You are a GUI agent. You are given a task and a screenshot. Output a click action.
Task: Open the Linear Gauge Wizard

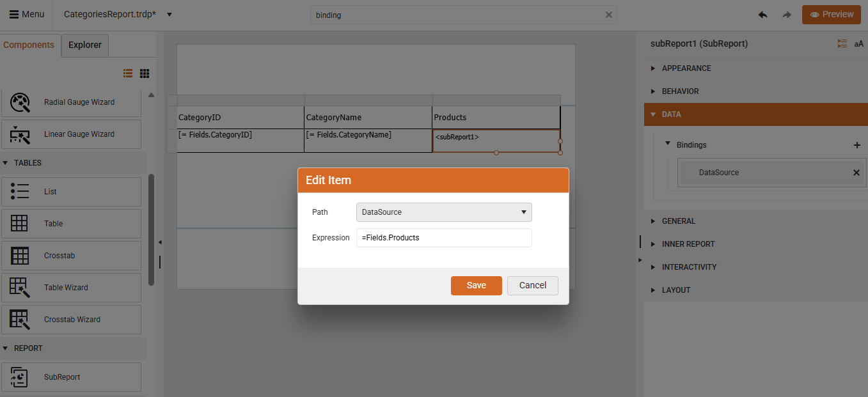(71, 134)
